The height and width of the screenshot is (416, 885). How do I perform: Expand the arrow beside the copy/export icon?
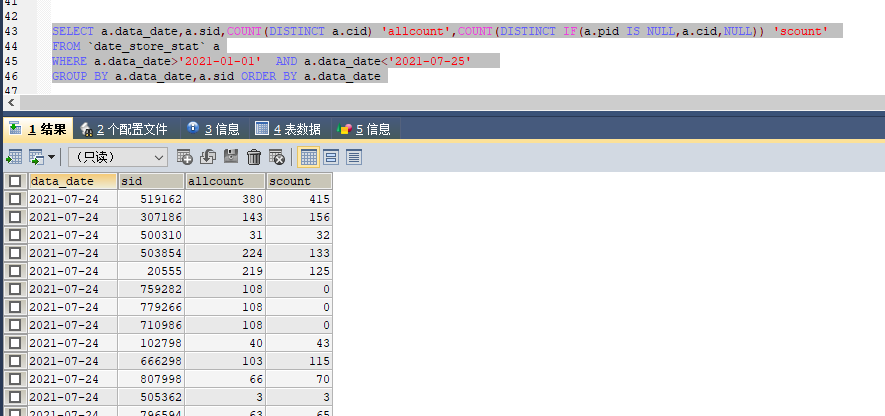[x=51, y=157]
